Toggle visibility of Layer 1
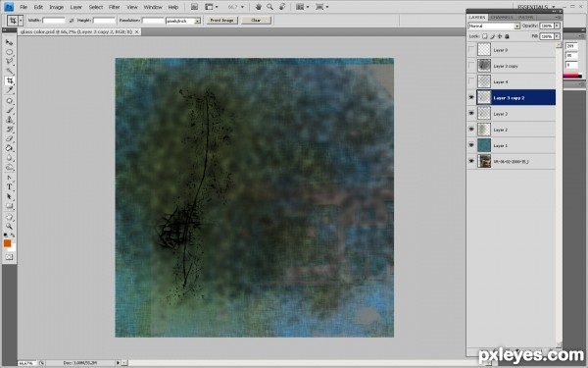This screenshot has width=588, height=368. [471, 145]
